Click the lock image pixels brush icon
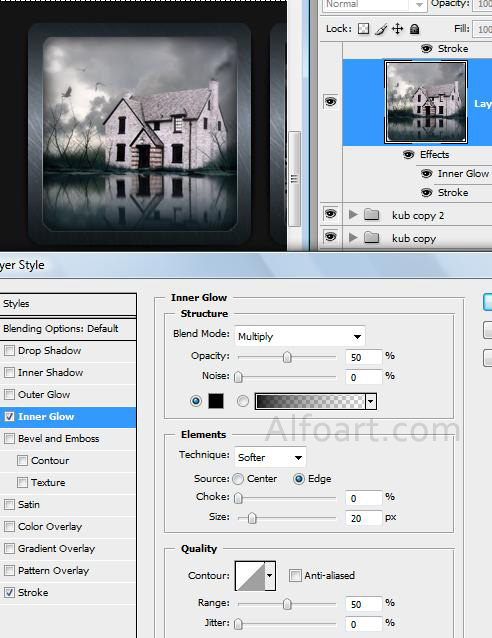492x638 pixels. 381,29
